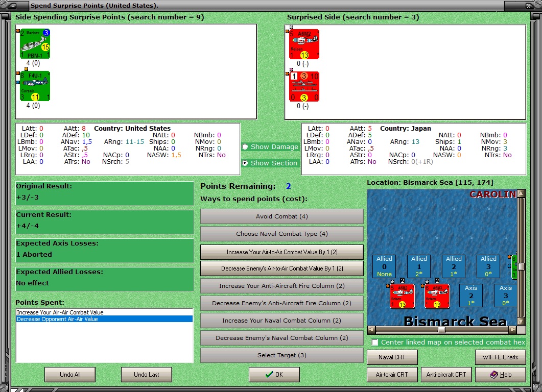Select 'Decrease Opponent Air-Air Value' in Points Spent
Screen dimensions: 542x392
(104, 319)
